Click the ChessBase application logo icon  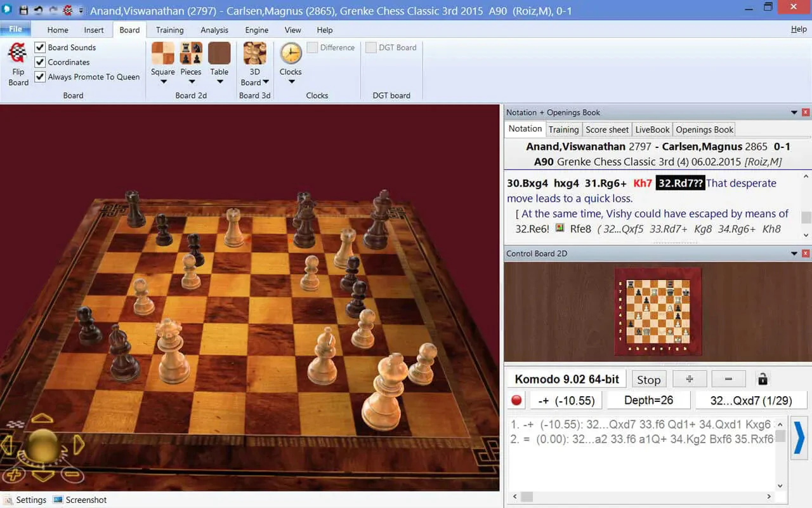tap(8, 10)
